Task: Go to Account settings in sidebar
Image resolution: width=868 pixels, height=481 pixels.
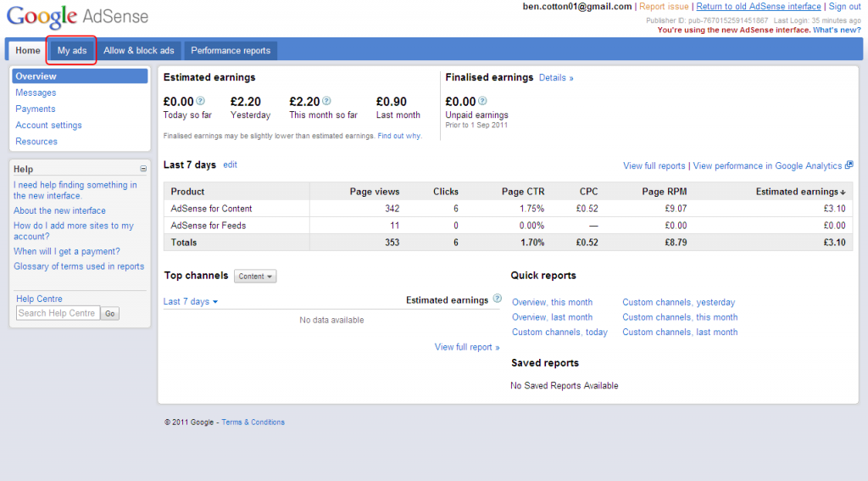Action: click(x=48, y=125)
